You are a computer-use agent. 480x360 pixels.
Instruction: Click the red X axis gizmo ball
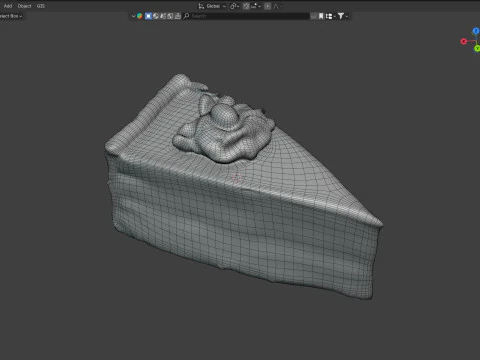click(x=464, y=41)
